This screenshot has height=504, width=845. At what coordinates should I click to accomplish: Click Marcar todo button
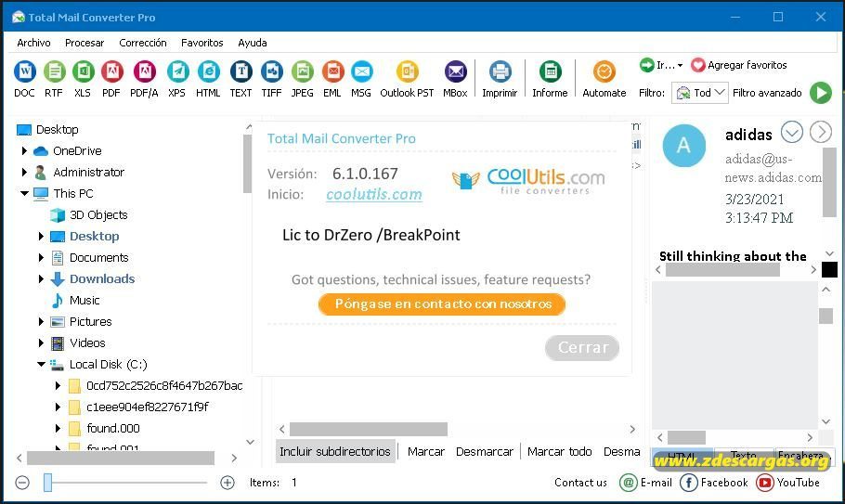coord(559,451)
